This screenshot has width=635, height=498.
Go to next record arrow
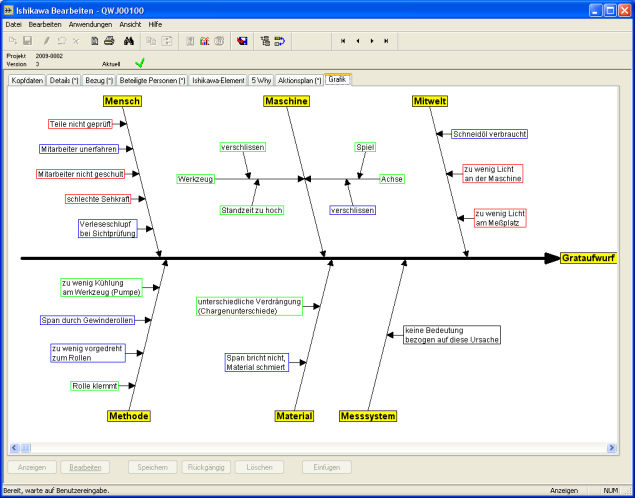(372, 41)
